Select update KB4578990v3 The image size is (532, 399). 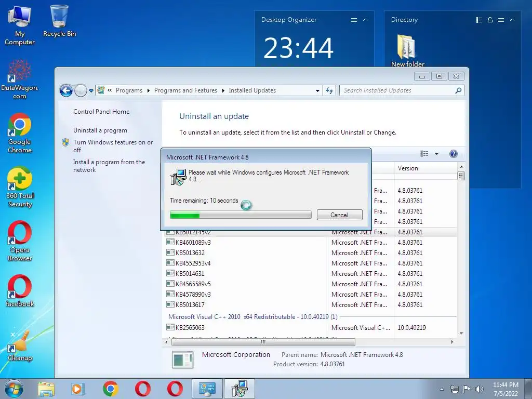tap(193, 295)
